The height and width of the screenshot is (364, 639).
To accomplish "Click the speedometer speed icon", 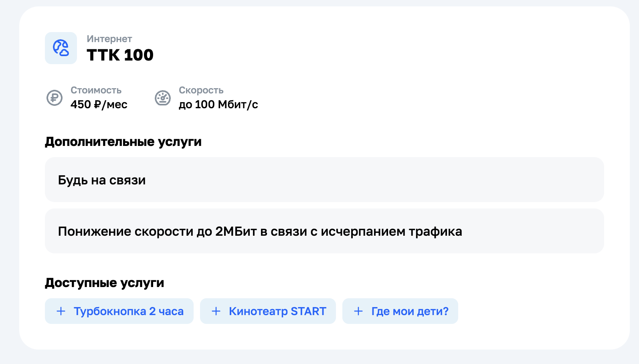I will coord(163,98).
